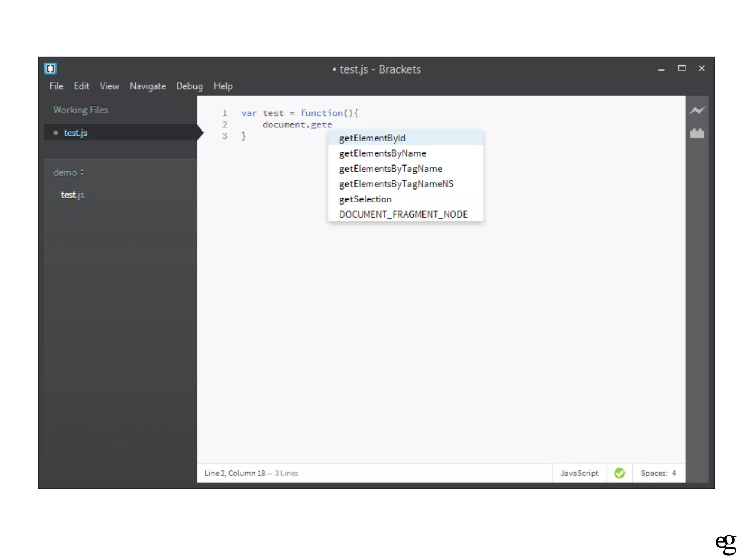Open the Extension Manager brick icon
Viewport: 747px width, 560px height.
(x=697, y=133)
